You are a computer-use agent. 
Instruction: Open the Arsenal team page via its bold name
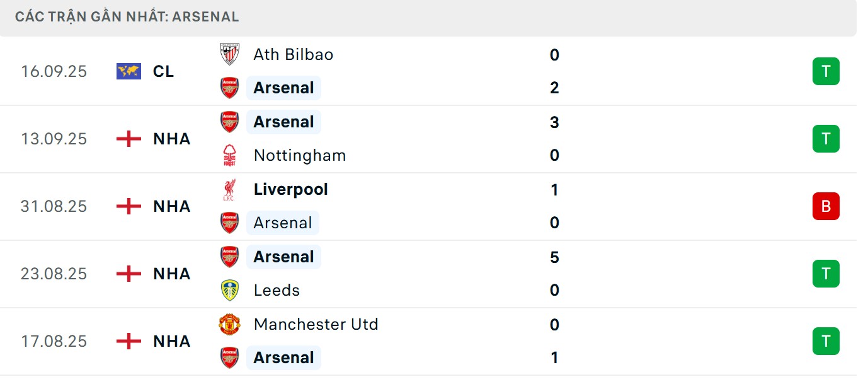pyautogui.click(x=283, y=88)
